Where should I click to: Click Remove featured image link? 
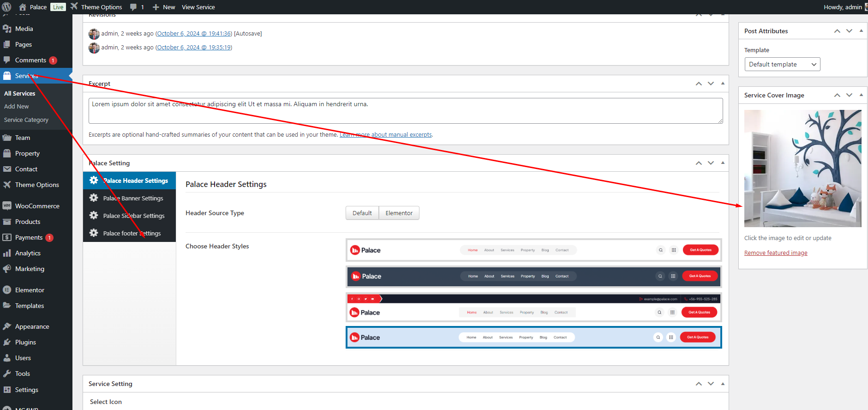click(x=776, y=253)
